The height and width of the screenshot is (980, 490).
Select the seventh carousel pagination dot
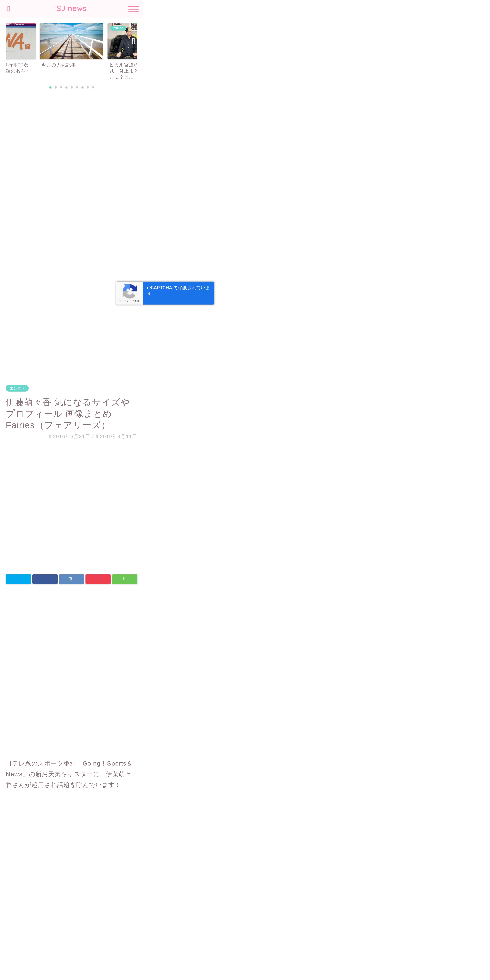coord(82,88)
